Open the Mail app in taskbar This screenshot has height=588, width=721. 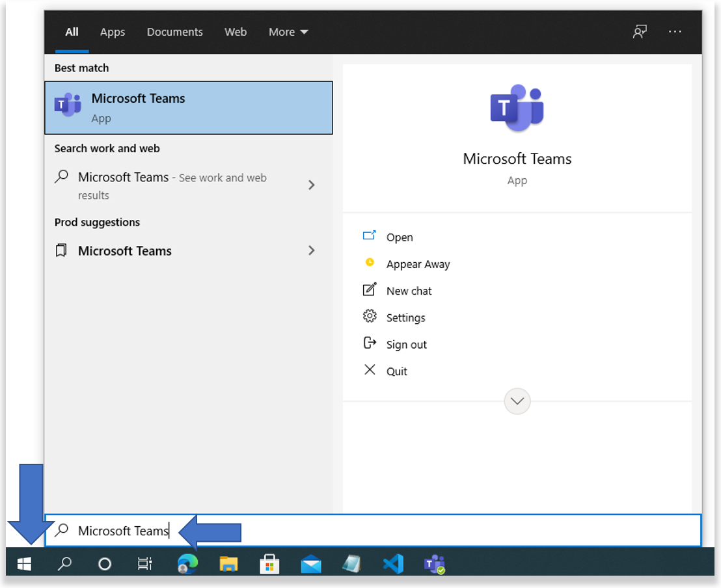click(x=311, y=564)
